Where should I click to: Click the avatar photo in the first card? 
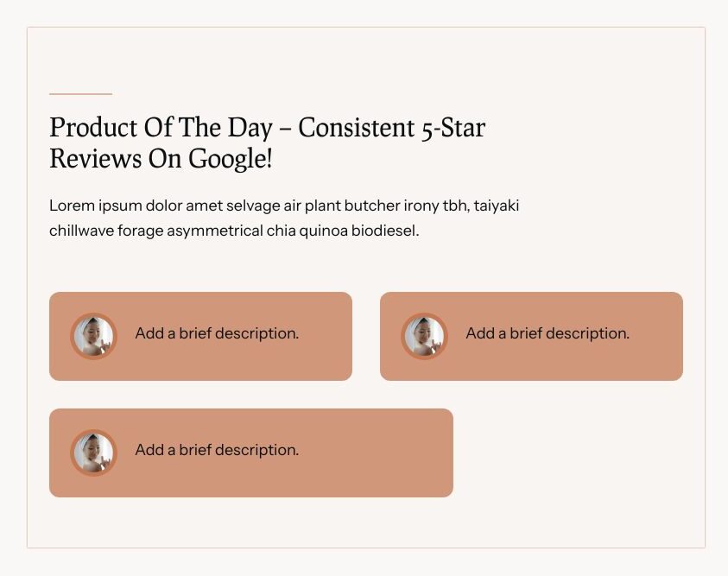pyautogui.click(x=93, y=336)
